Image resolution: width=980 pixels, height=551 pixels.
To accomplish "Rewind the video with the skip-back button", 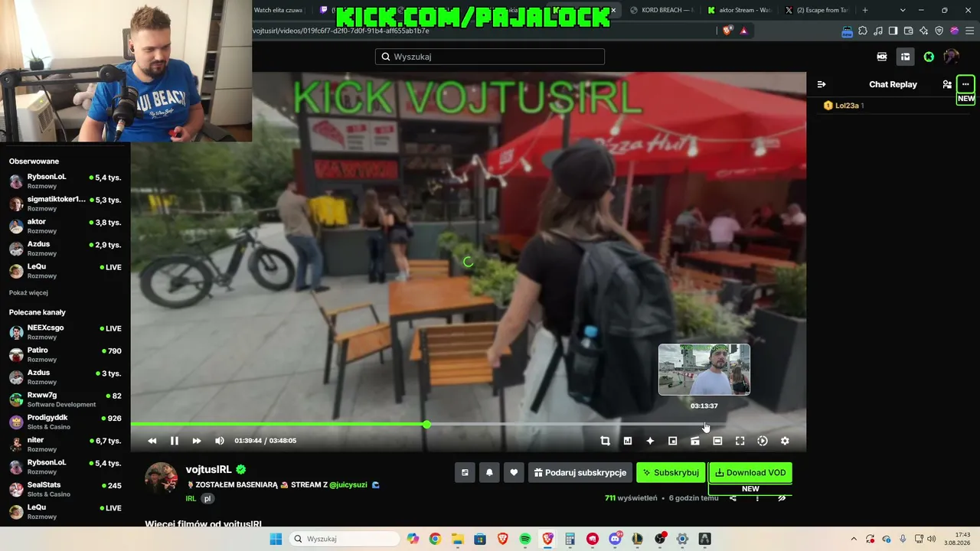I will [152, 441].
